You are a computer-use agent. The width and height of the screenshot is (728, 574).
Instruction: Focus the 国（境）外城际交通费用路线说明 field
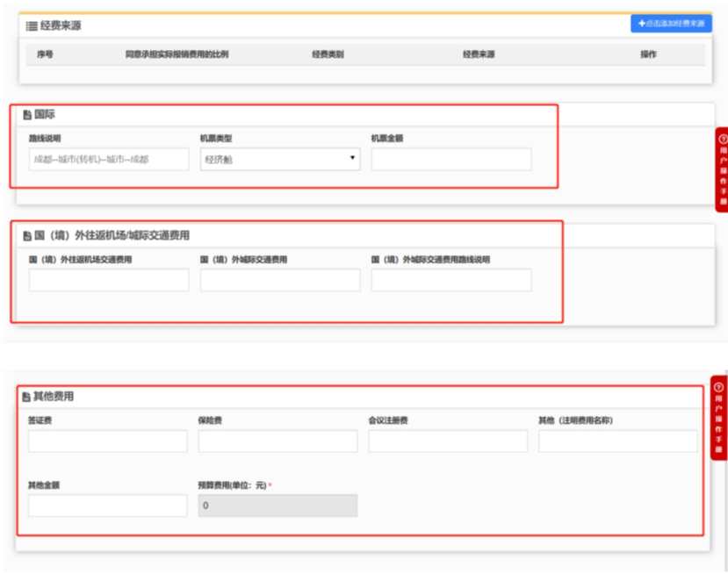point(450,280)
